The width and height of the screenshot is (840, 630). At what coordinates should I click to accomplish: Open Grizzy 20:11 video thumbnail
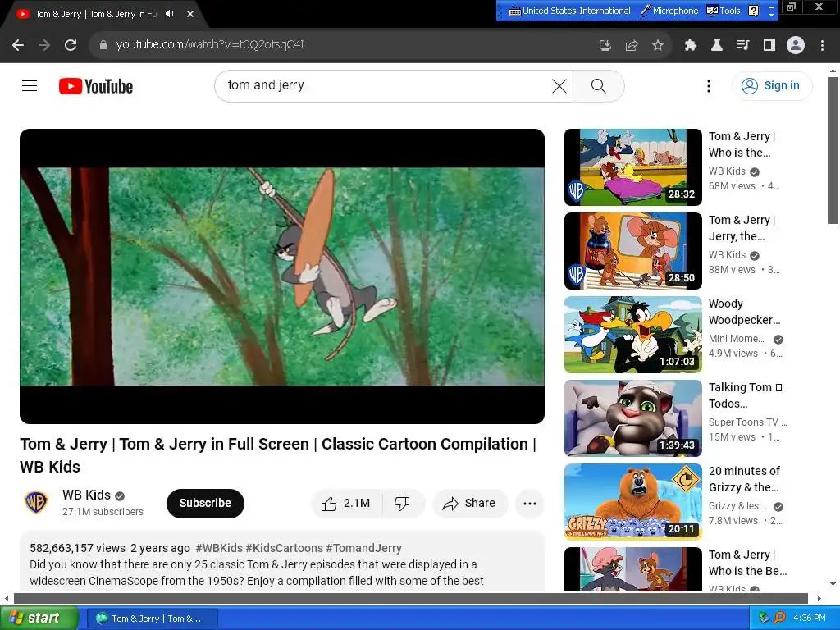coord(632,502)
